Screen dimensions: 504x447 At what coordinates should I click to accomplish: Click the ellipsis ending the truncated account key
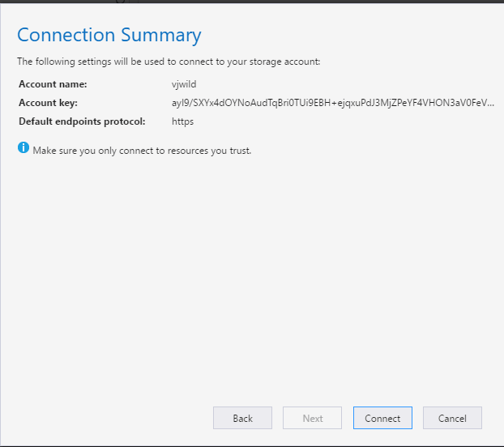pyautogui.click(x=486, y=103)
